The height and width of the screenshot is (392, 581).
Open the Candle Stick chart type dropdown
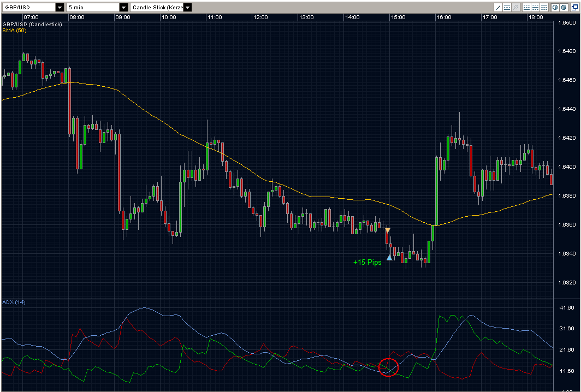(x=187, y=8)
